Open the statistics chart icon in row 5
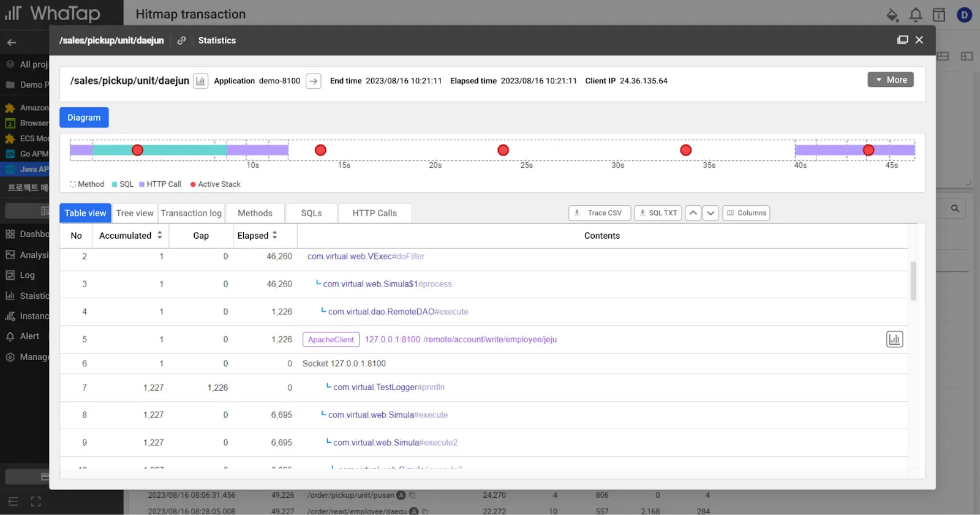 point(894,339)
